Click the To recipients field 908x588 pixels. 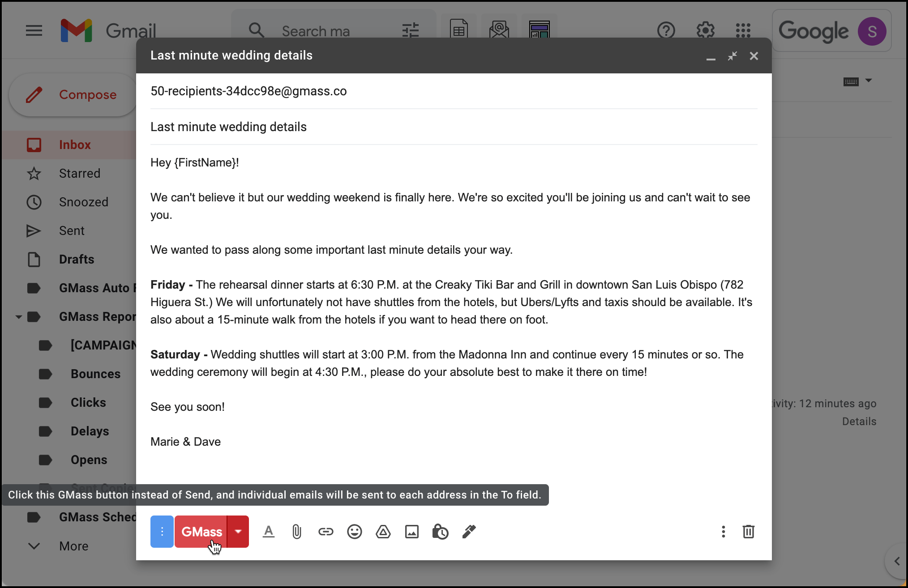click(x=454, y=91)
